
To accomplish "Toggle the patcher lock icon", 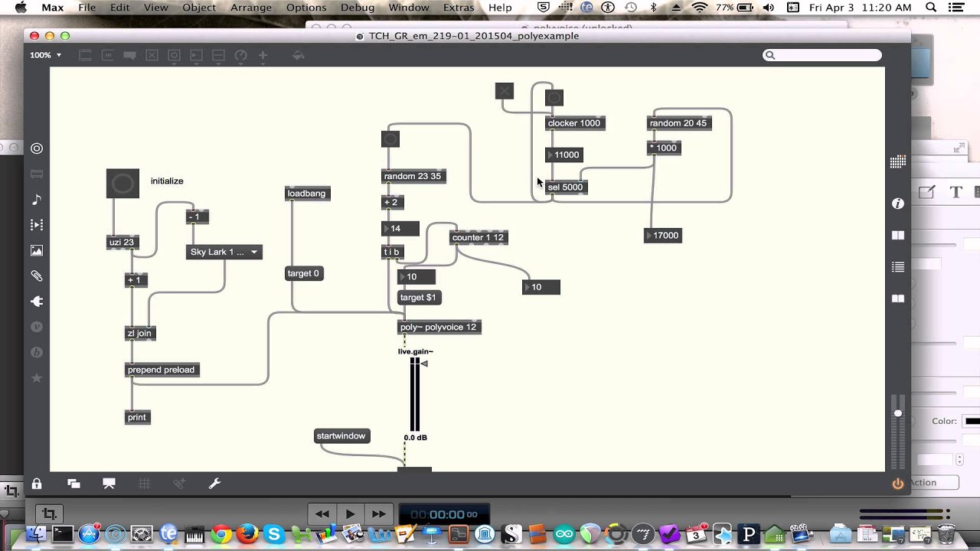I will [37, 484].
